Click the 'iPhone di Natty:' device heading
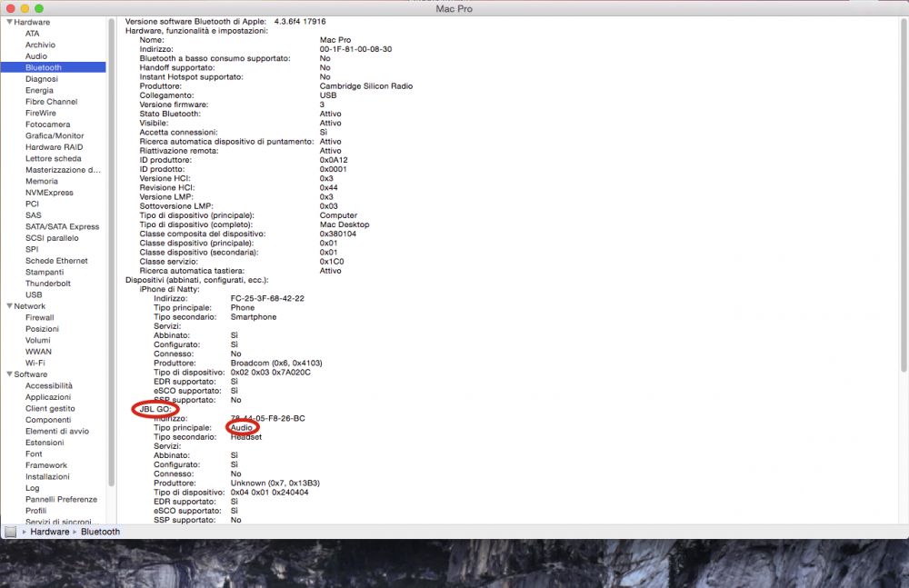909x588 pixels. [169, 289]
